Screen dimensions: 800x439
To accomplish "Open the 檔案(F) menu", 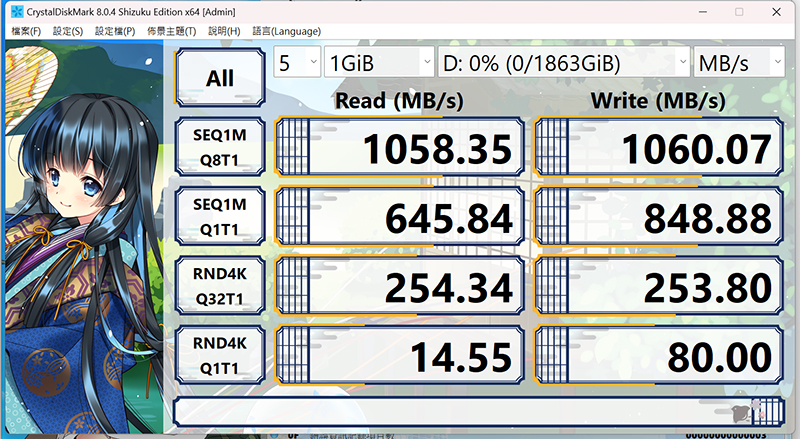I will [26, 31].
